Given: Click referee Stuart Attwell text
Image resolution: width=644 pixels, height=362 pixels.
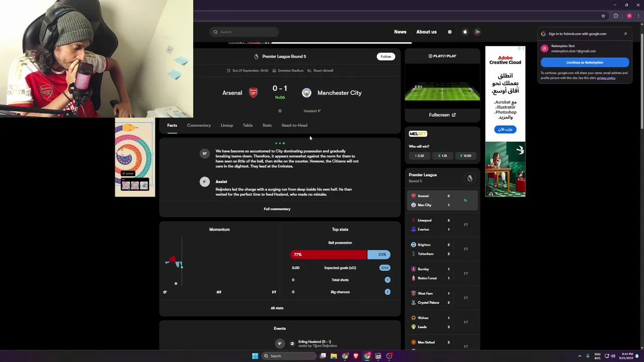Looking at the screenshot, I should (x=323, y=70).
